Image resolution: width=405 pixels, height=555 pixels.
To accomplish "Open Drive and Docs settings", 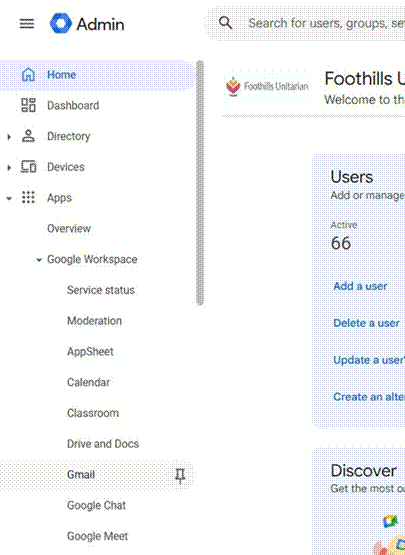I will click(x=103, y=444).
